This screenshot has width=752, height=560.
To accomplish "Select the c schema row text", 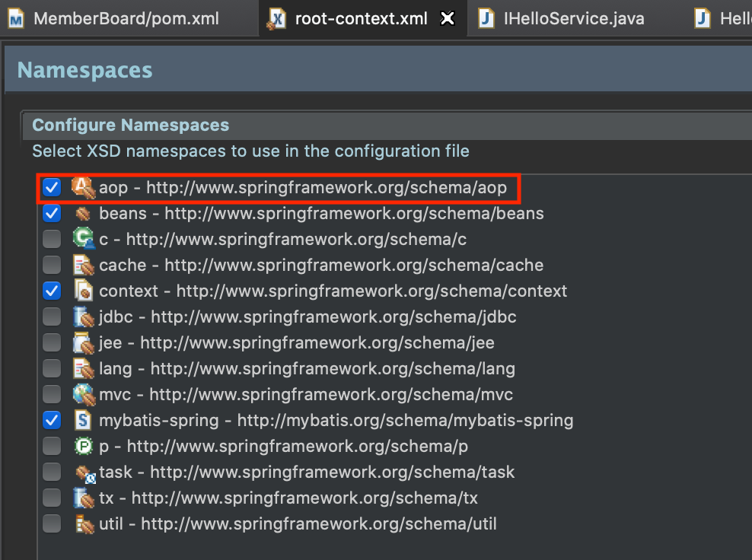I will pyautogui.click(x=282, y=239).
